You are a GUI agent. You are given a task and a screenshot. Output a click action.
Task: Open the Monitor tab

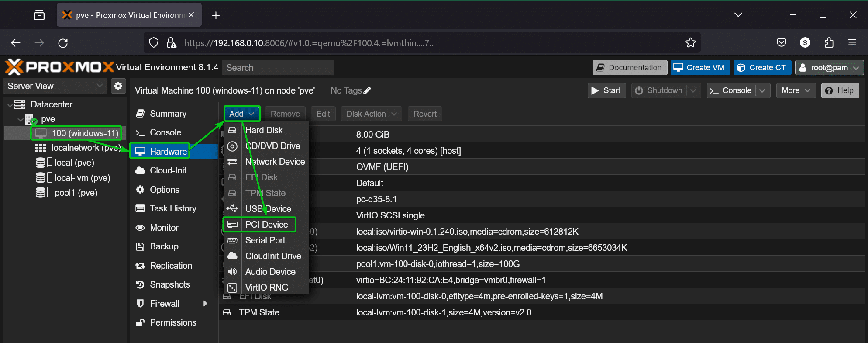[x=174, y=228]
